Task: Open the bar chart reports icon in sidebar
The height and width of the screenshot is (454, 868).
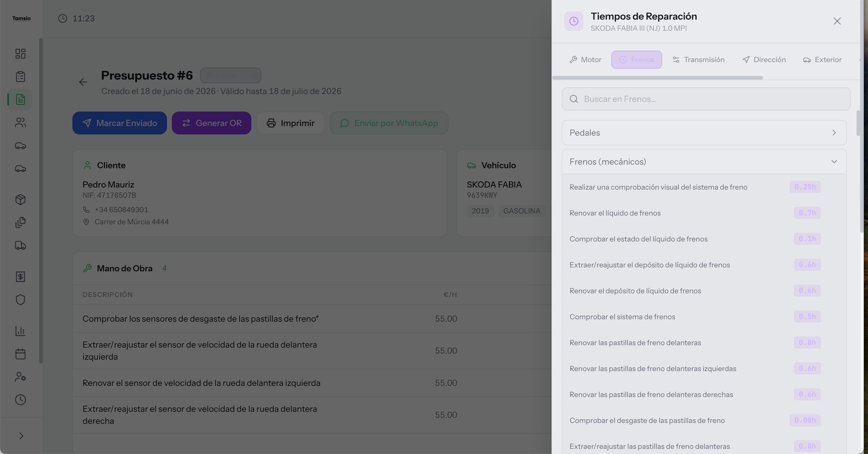Action: [20, 331]
